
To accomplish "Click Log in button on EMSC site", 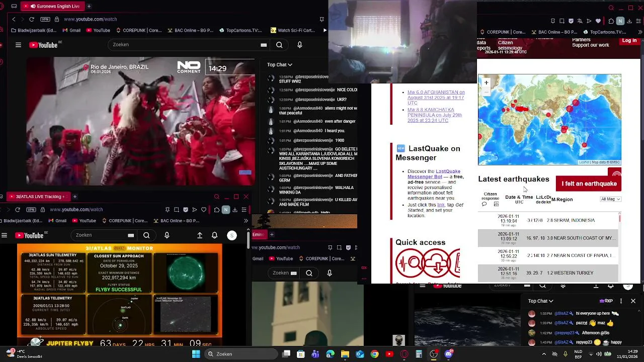I will (x=629, y=41).
